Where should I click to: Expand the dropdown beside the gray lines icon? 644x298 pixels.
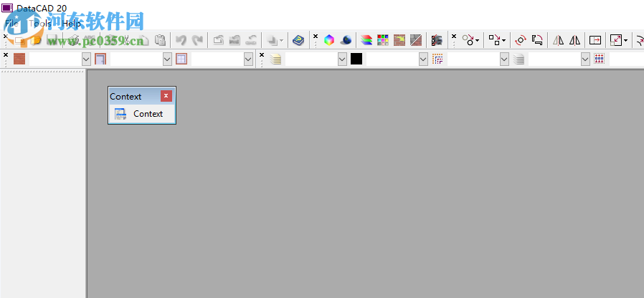pyautogui.click(x=586, y=59)
